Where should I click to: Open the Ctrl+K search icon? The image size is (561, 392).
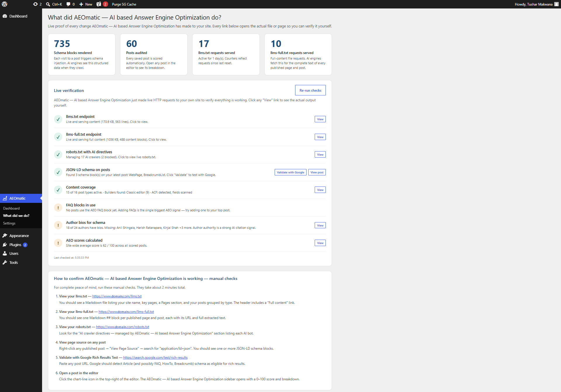click(48, 4)
